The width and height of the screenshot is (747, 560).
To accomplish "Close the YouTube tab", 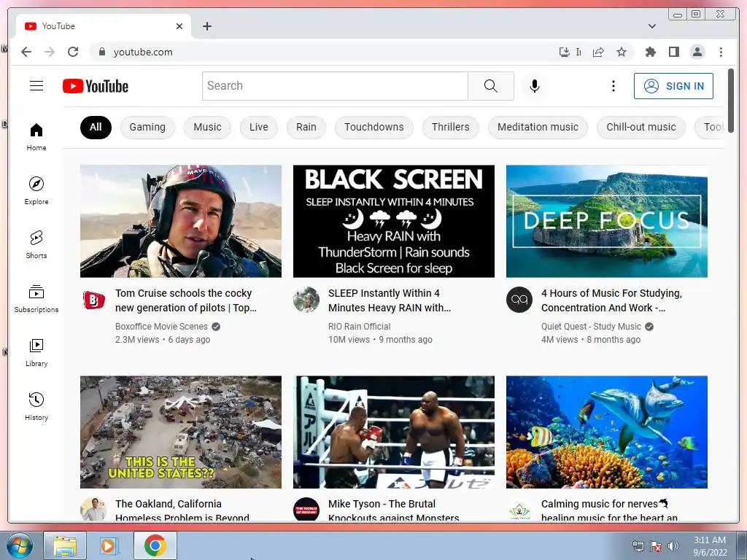I will (x=179, y=26).
